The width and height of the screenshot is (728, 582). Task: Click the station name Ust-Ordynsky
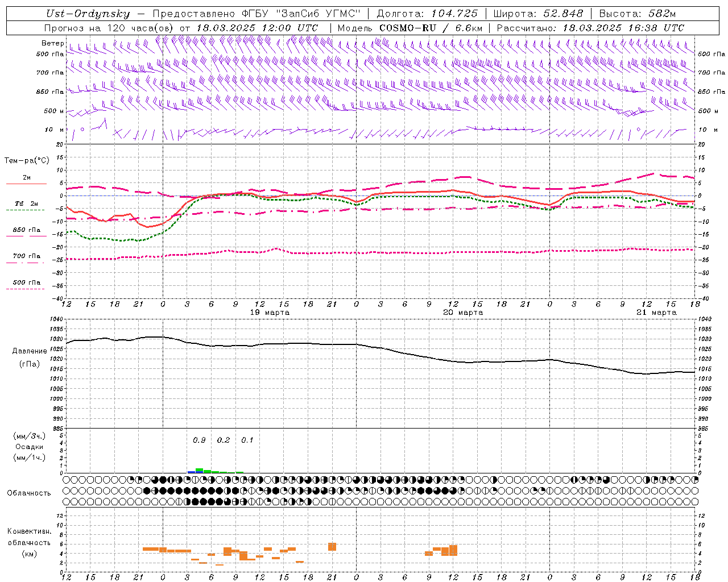tap(88, 14)
